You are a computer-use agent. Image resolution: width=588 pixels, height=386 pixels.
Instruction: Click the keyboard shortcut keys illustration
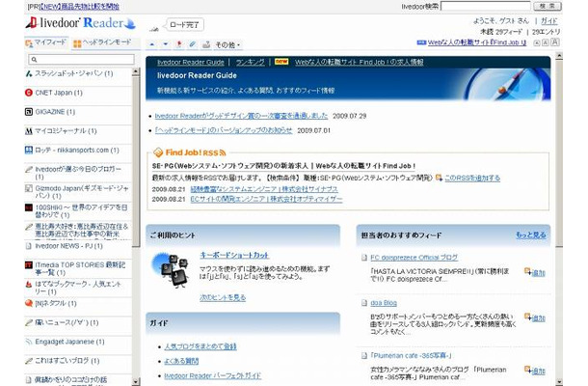click(x=171, y=269)
